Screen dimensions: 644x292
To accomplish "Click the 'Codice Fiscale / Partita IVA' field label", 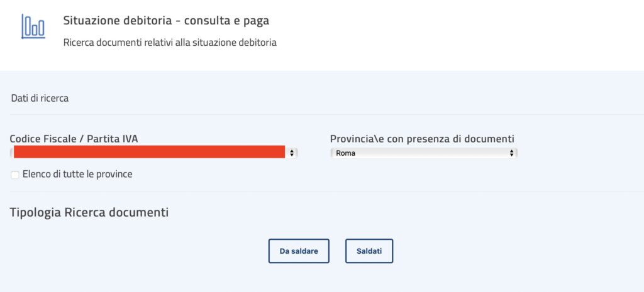I will point(74,139).
